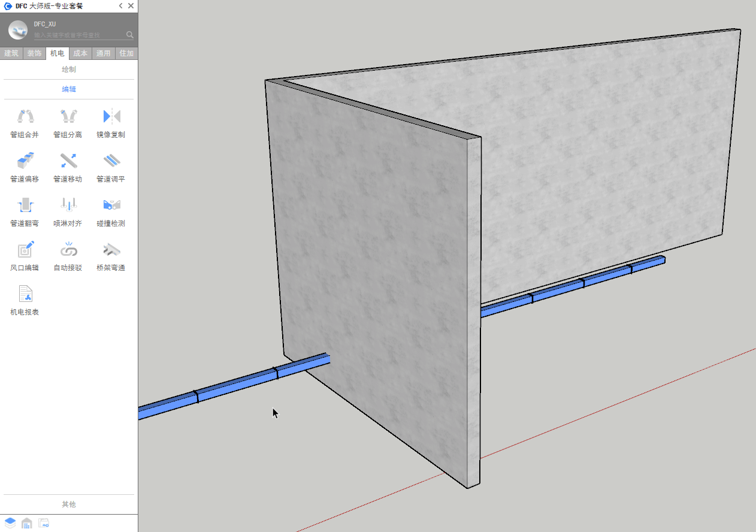The width and height of the screenshot is (756, 532).
Task: Collapse the 编辑 section
Action: 69,89
